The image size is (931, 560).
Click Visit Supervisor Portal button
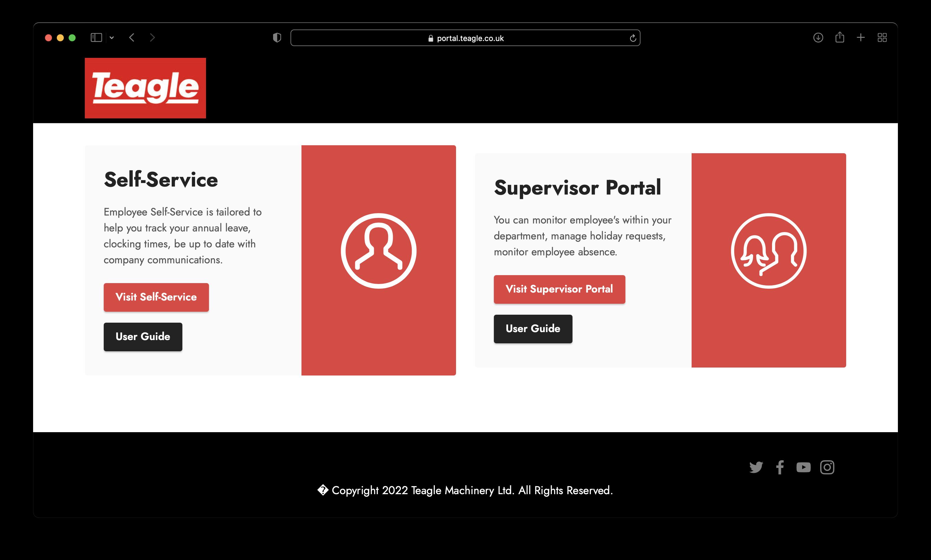coord(559,289)
